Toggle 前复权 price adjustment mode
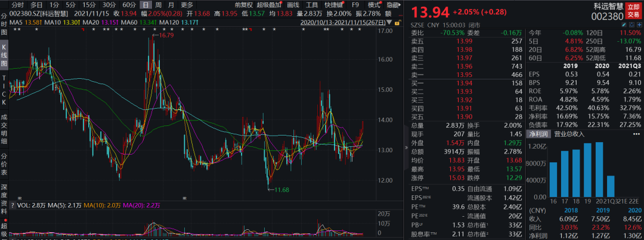The height and width of the screenshot is (240, 644). tap(243, 5)
